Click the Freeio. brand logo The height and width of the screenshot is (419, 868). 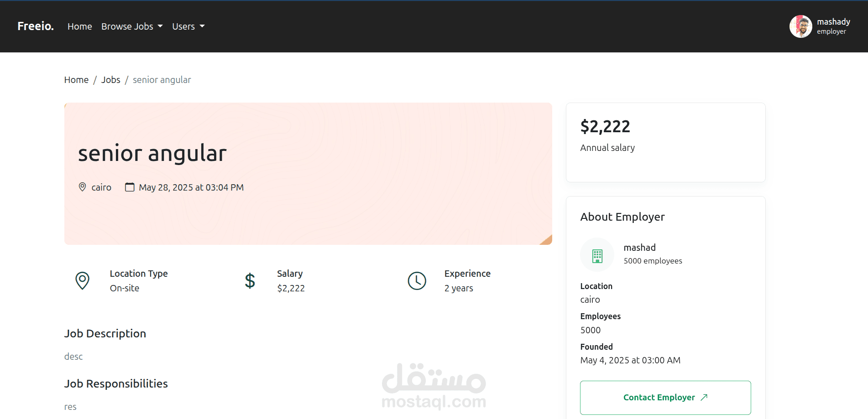tap(36, 26)
